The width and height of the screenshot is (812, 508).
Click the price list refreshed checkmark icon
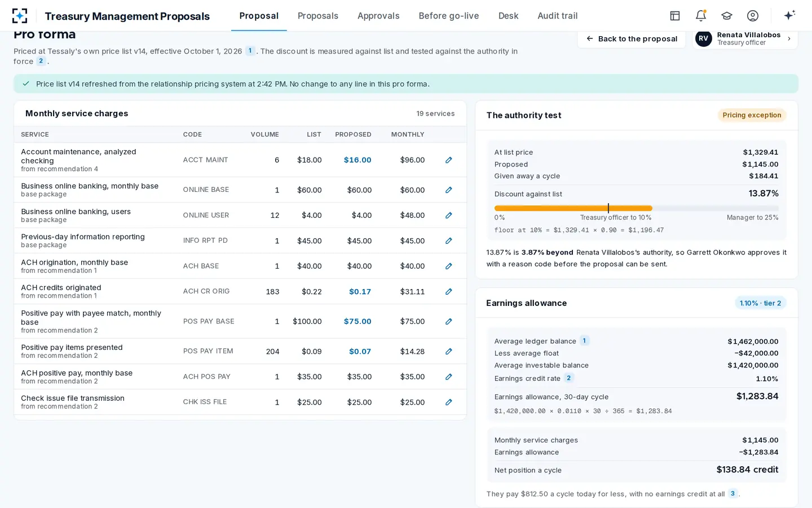[25, 84]
